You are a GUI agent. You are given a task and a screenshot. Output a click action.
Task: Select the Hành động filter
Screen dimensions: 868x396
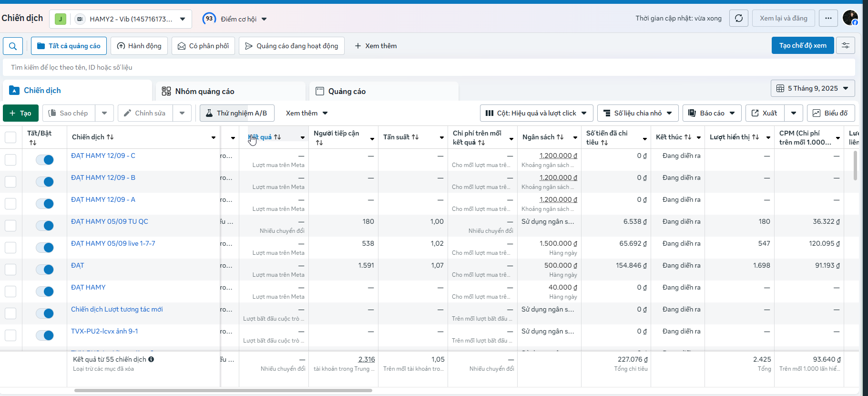[139, 46]
